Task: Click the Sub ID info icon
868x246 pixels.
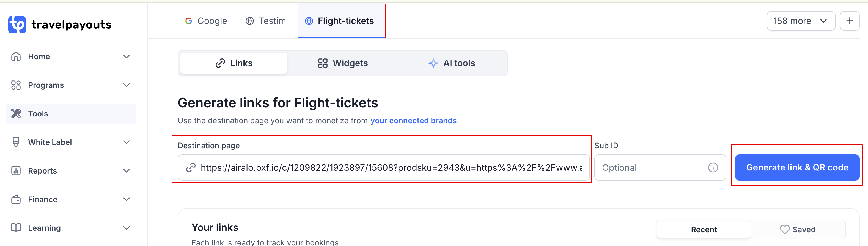Action: click(x=713, y=167)
